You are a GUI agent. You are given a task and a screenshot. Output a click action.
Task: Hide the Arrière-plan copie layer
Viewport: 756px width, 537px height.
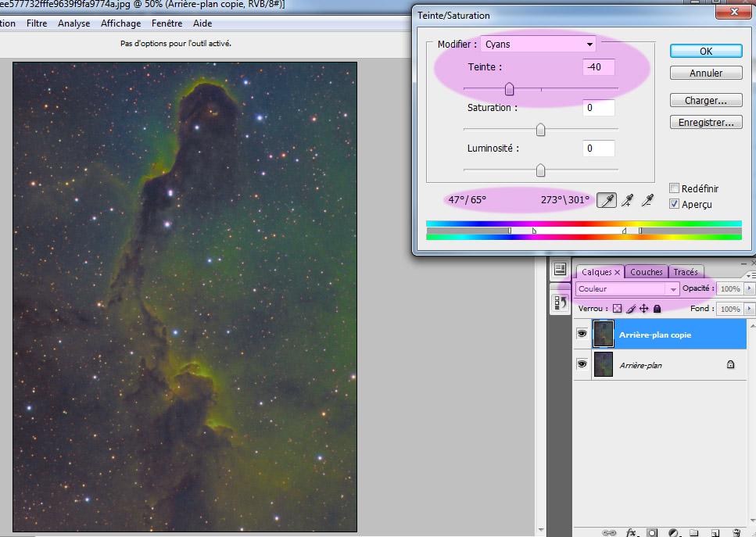pos(582,334)
